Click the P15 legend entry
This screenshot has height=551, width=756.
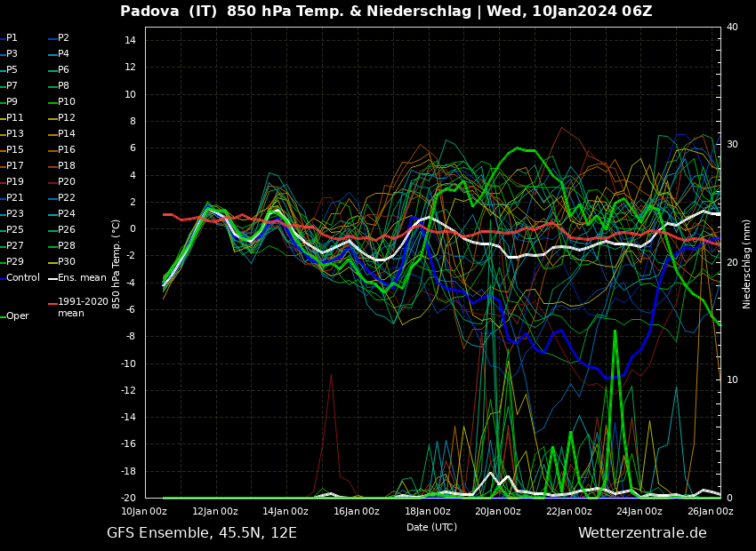[14, 150]
